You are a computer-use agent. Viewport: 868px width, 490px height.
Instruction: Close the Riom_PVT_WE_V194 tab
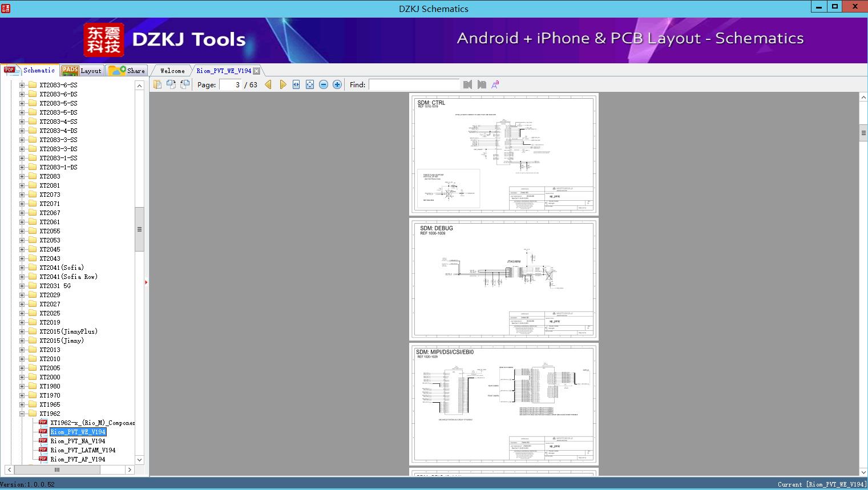click(257, 71)
